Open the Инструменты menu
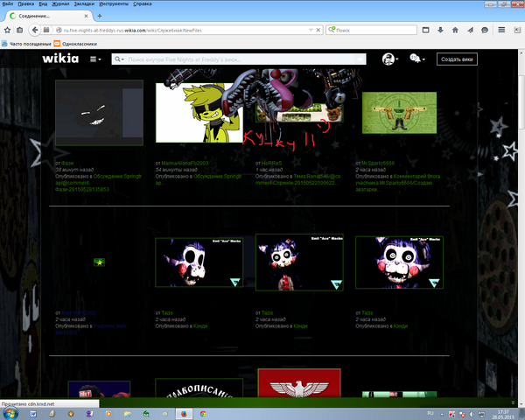The image size is (525, 420). pos(114,3)
